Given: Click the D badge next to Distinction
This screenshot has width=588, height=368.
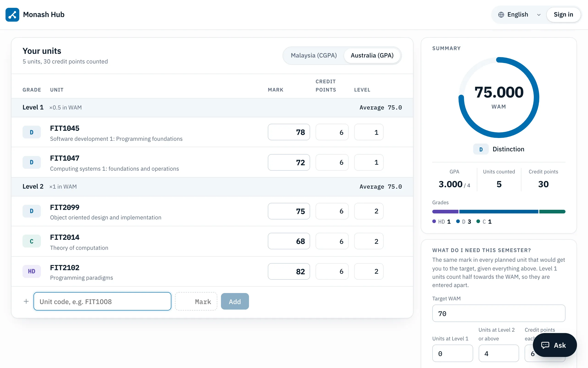Looking at the screenshot, I should click(x=481, y=149).
